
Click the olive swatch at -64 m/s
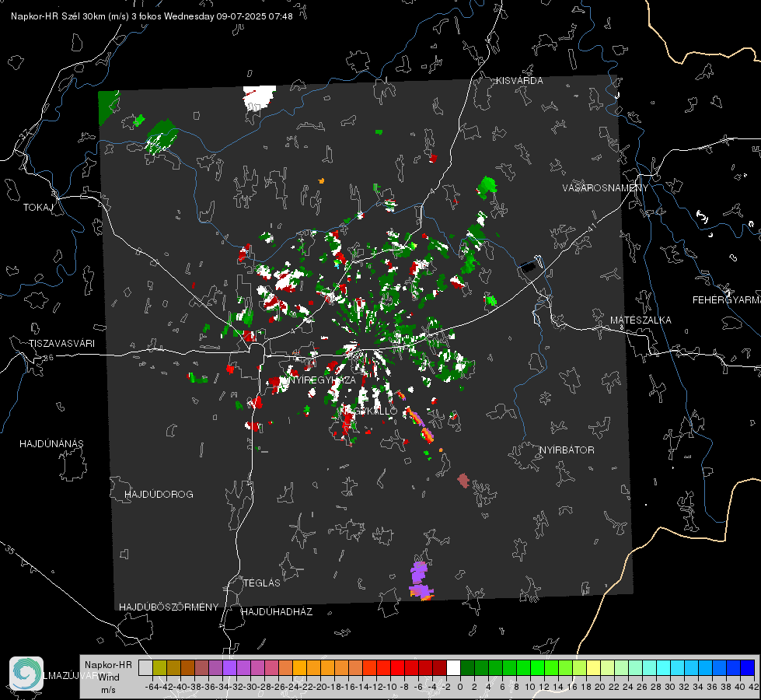(x=159, y=667)
